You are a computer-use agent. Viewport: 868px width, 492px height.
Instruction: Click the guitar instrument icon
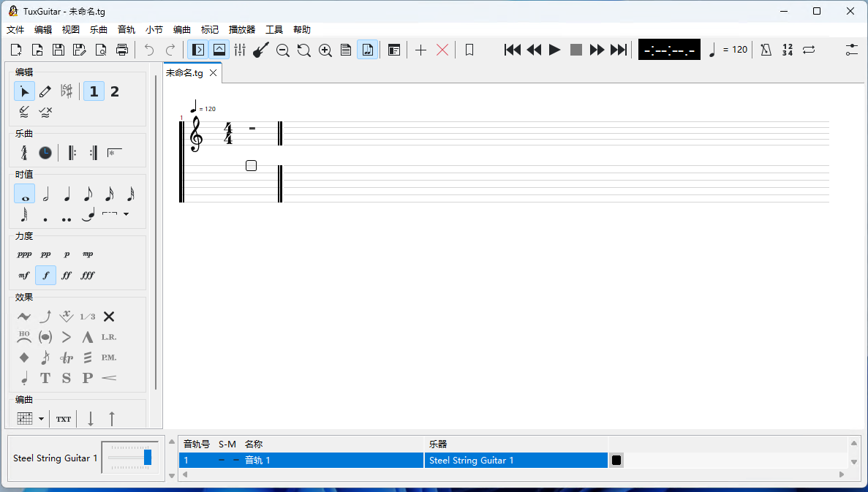(261, 50)
